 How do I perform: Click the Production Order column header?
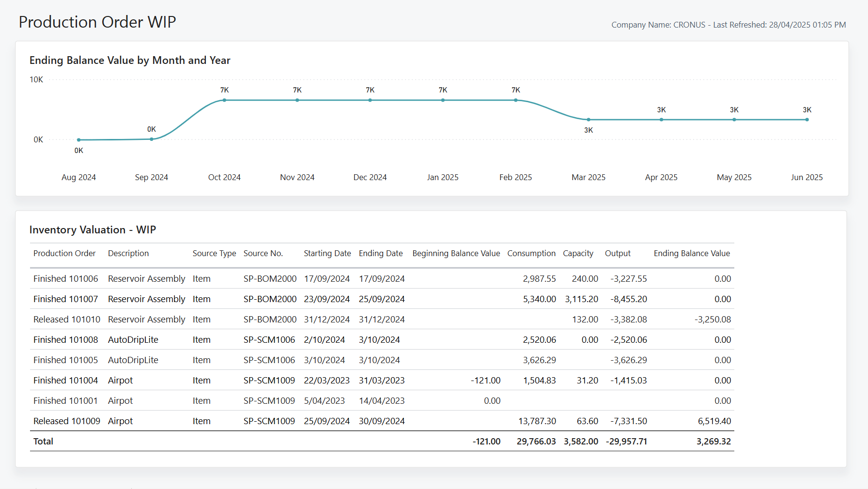pos(64,253)
